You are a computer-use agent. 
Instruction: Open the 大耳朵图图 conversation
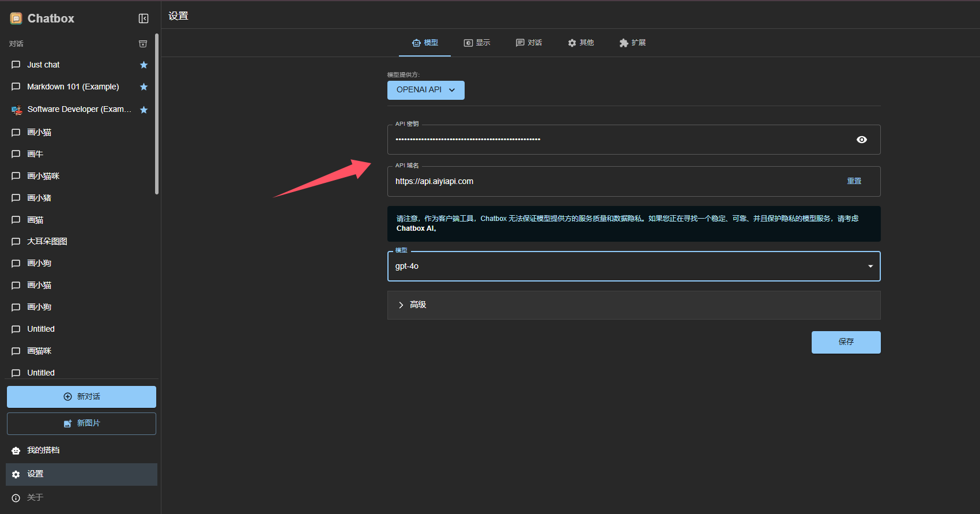coord(80,241)
